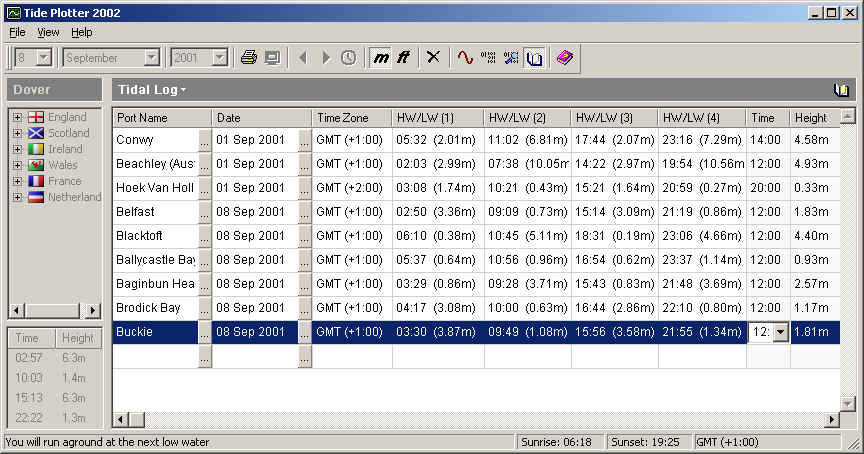Viewport: 864px width, 454px height.
Task: Click the Scotland flag icon
Action: click(36, 133)
